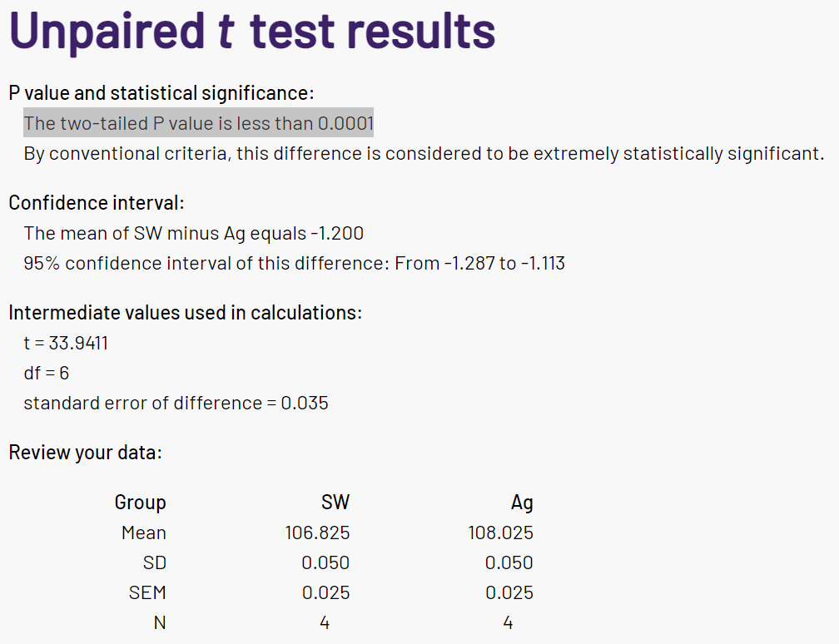This screenshot has width=839, height=644.
Task: Click the 'Ag' column header
Action: [x=522, y=503]
